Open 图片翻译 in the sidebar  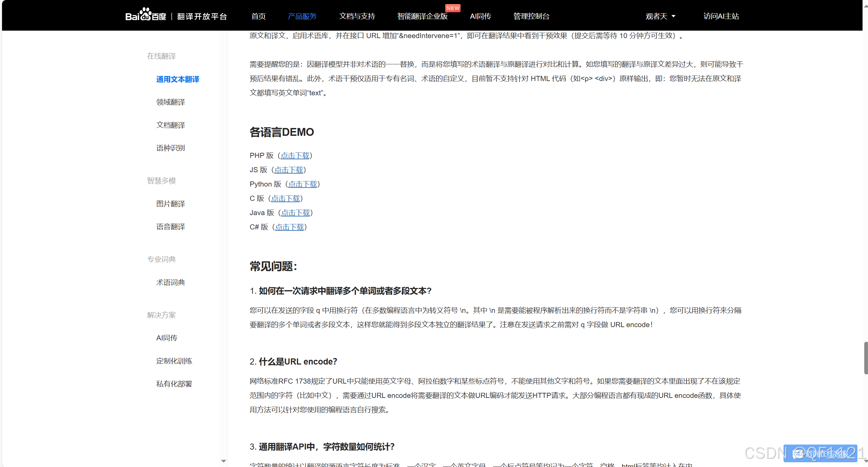171,204
